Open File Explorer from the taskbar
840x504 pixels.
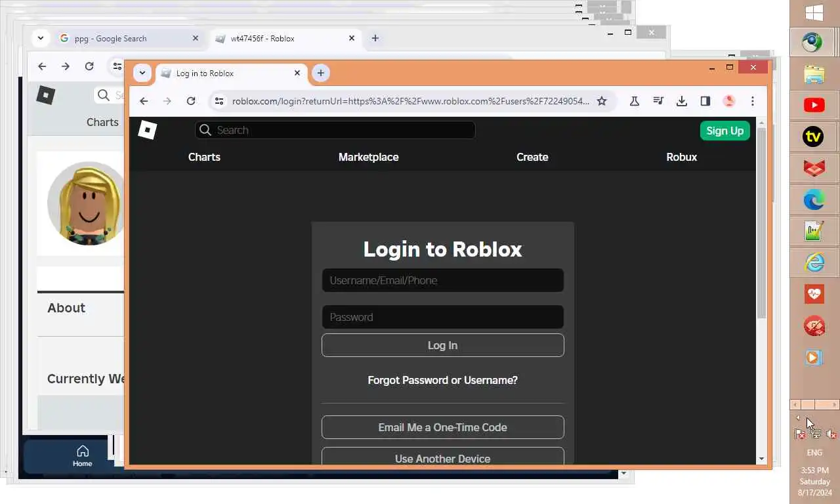tap(814, 74)
